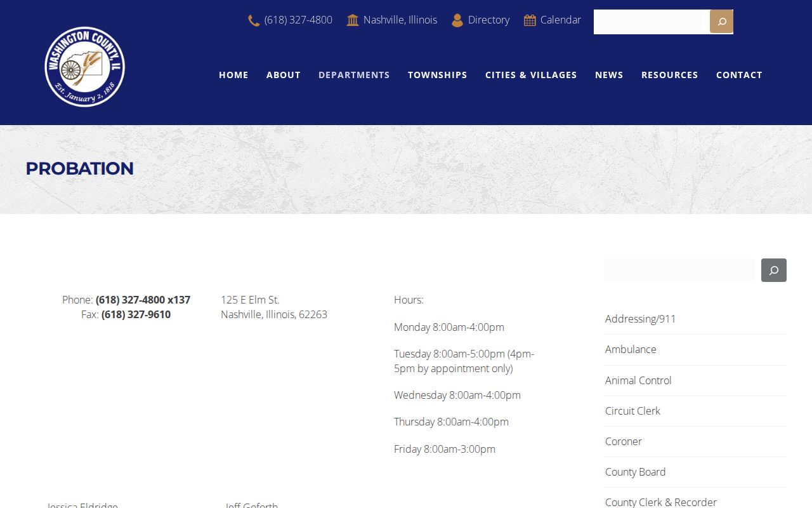Viewport: 812px width, 508px height.
Task: Open Circuit Clerk department link
Action: click(632, 411)
